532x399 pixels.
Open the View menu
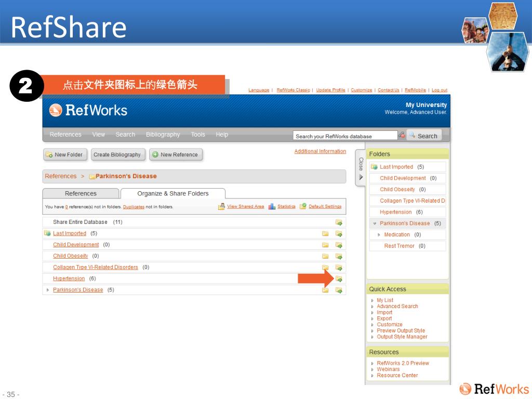(98, 135)
